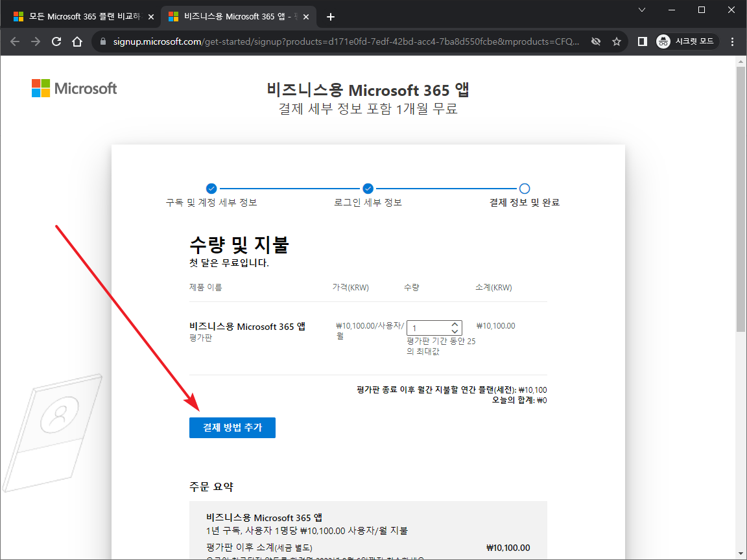
Task: Click the 결제 정보 및 완료 step circle
Action: tap(525, 189)
